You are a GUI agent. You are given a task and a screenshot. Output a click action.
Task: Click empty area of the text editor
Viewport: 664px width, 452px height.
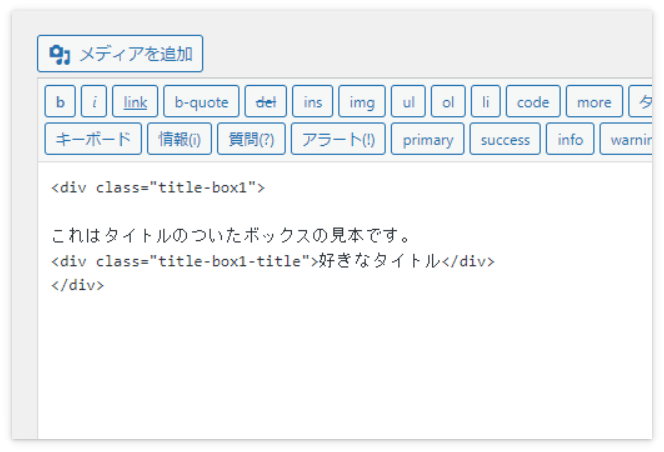click(x=345, y=364)
